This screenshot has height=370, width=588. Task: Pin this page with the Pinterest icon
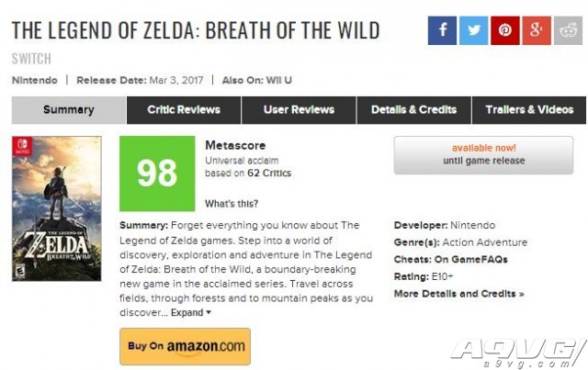pos(505,30)
